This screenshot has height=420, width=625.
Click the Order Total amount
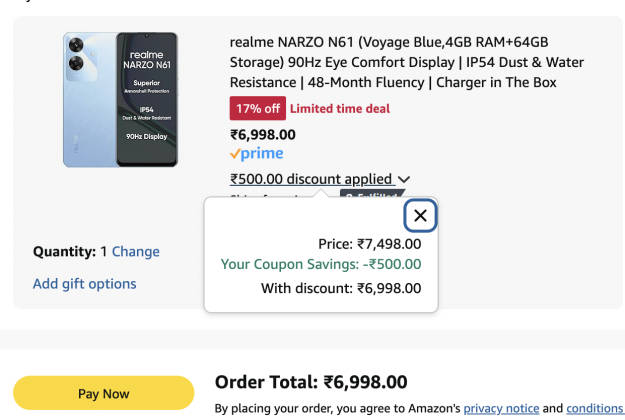tap(365, 382)
